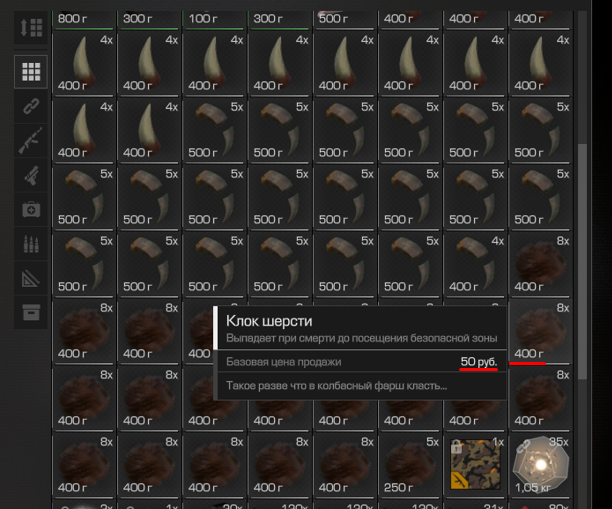Select the glowing artifact 35x item

[540, 464]
